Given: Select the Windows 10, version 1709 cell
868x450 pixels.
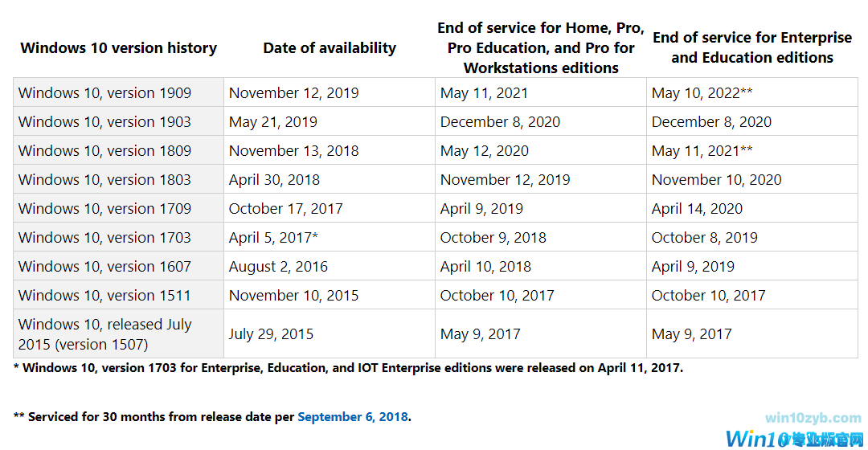Looking at the screenshot, I should point(104,209).
